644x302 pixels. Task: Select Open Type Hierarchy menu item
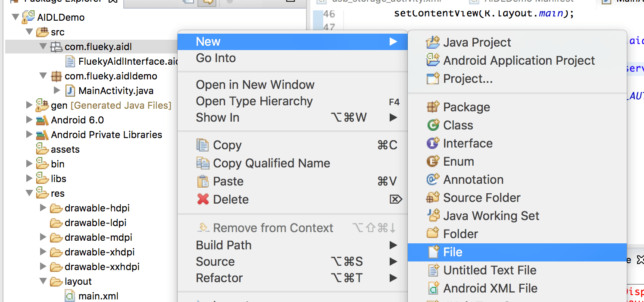coord(254,101)
